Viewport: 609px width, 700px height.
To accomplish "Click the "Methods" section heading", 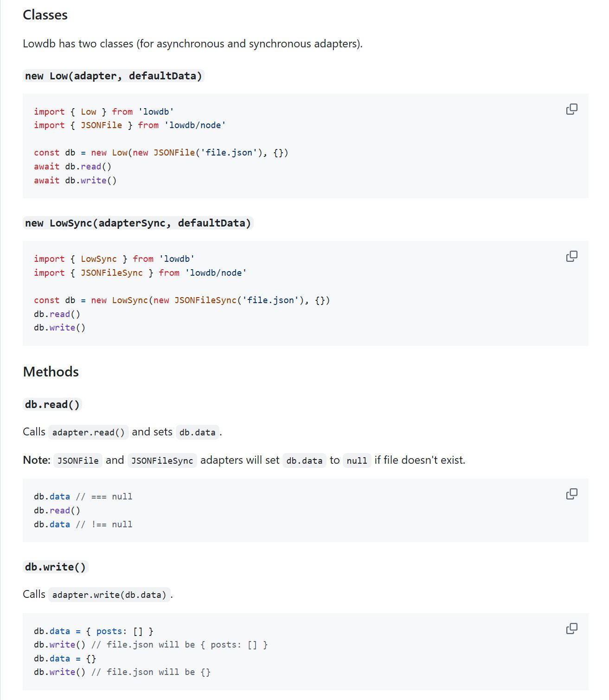I will 51,372.
